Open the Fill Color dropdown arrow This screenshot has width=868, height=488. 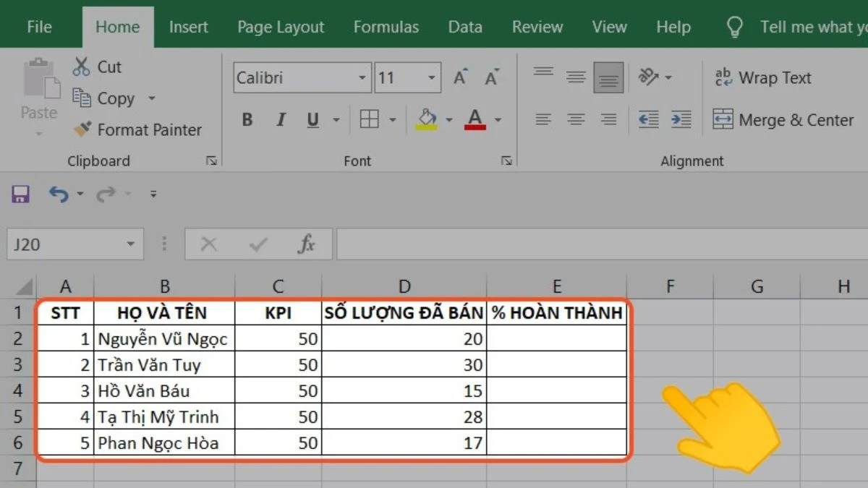tap(449, 120)
